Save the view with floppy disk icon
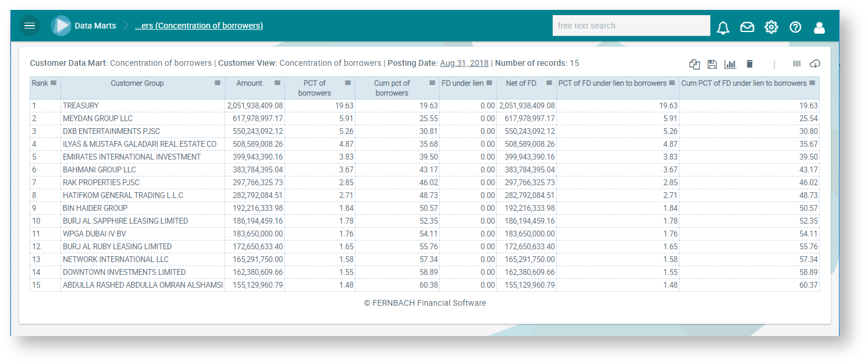 [712, 64]
